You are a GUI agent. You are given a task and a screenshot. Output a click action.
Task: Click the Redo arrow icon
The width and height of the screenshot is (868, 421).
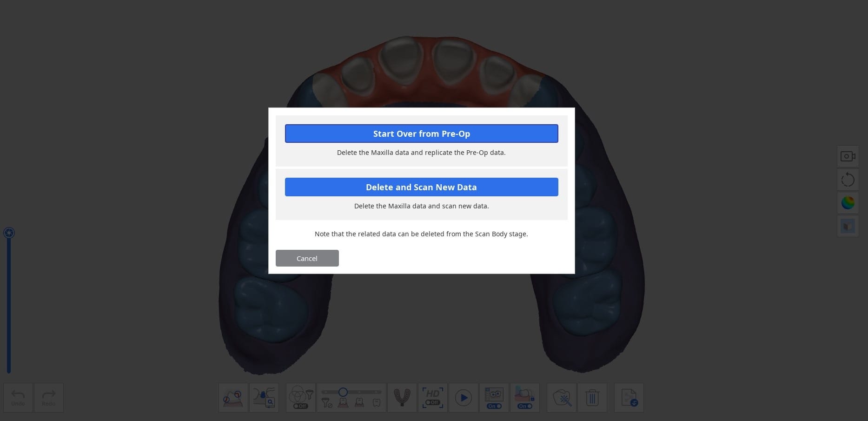point(49,397)
